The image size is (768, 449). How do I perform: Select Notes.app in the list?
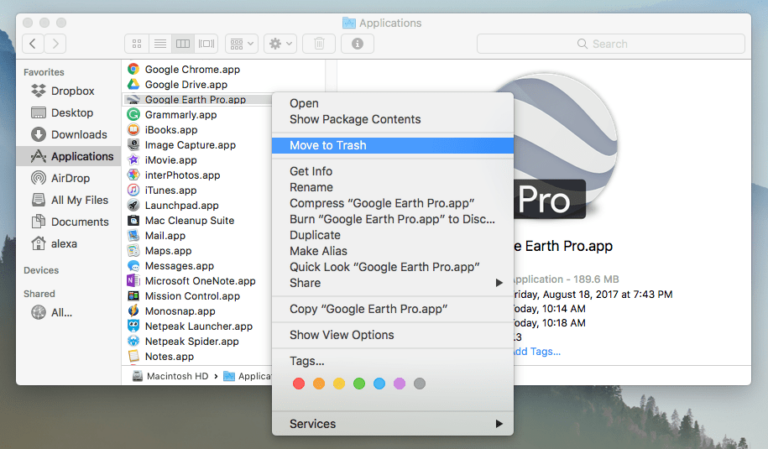point(169,356)
